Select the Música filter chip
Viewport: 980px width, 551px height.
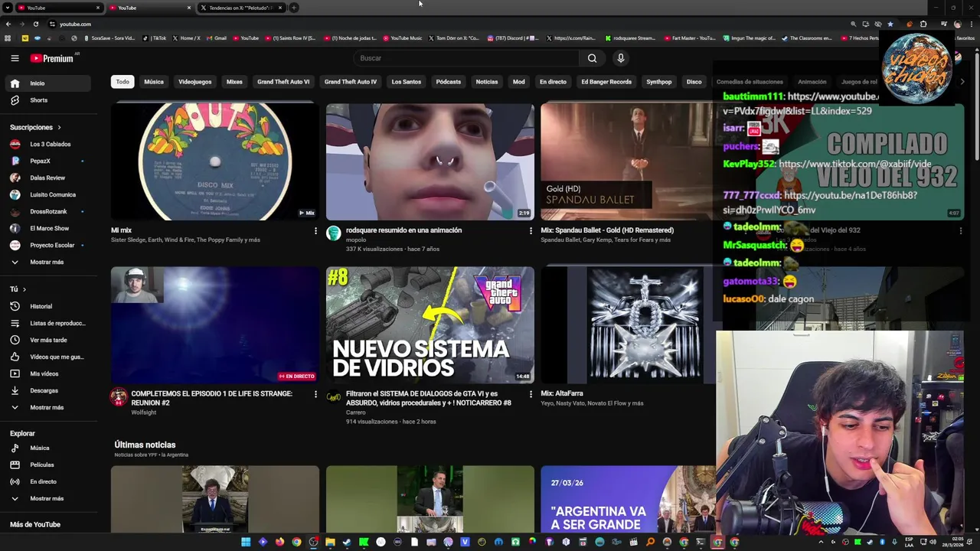tap(154, 82)
